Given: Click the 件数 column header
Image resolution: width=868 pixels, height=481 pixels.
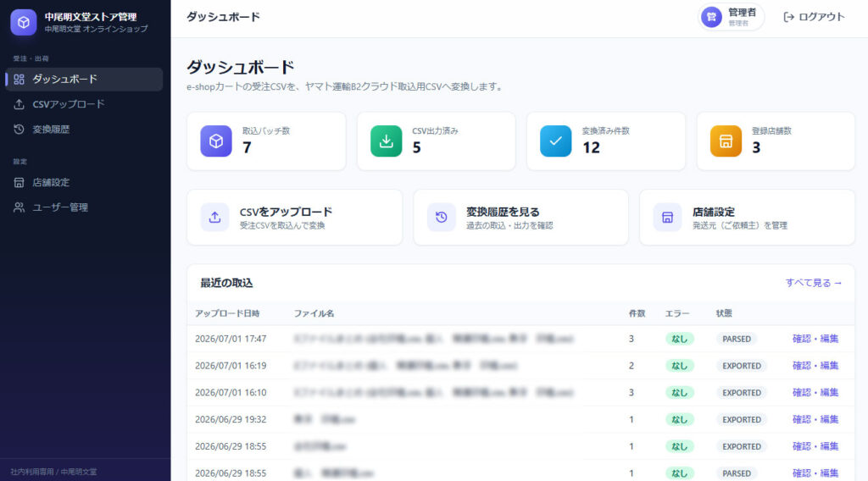Looking at the screenshot, I should [x=637, y=313].
